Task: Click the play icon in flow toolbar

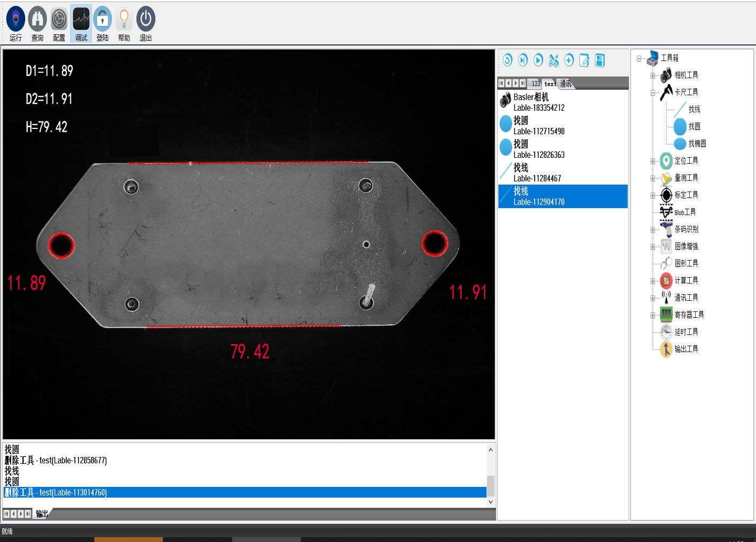Action: coord(538,60)
